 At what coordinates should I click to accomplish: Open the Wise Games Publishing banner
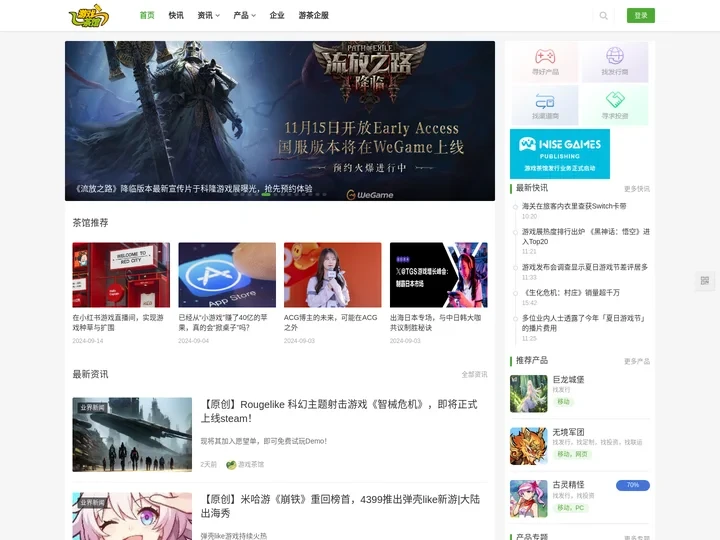point(560,154)
